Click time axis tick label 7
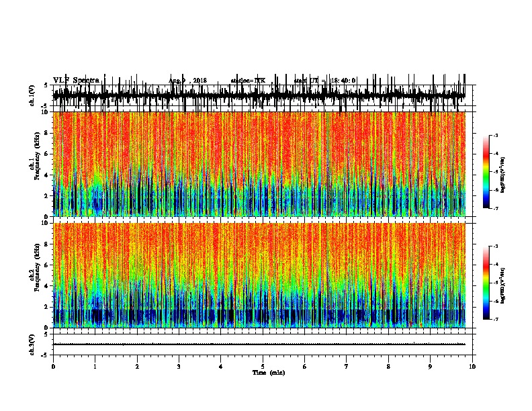 347,367
